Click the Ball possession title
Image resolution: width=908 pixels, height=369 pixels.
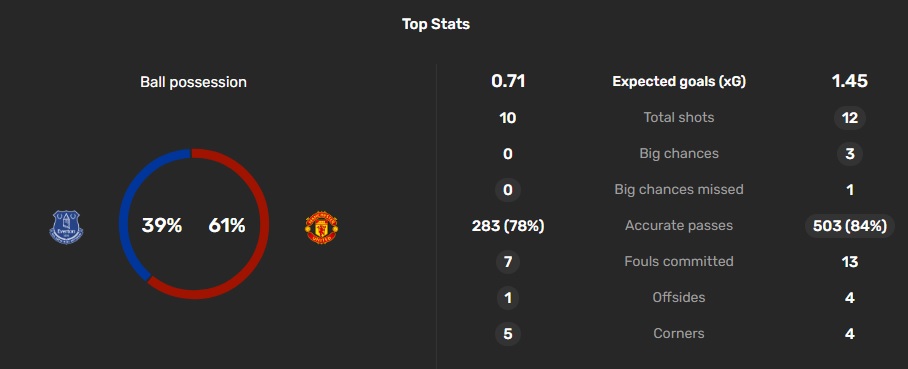click(x=193, y=82)
